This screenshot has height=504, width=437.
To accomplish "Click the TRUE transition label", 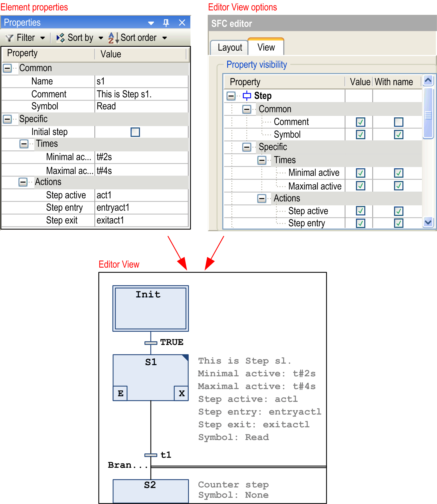I will click(172, 342).
